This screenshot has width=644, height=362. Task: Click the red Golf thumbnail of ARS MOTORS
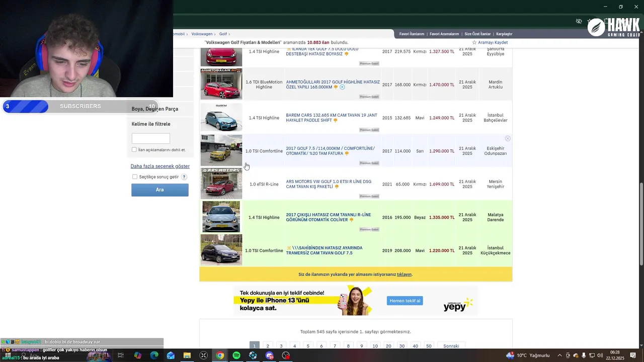click(x=221, y=184)
